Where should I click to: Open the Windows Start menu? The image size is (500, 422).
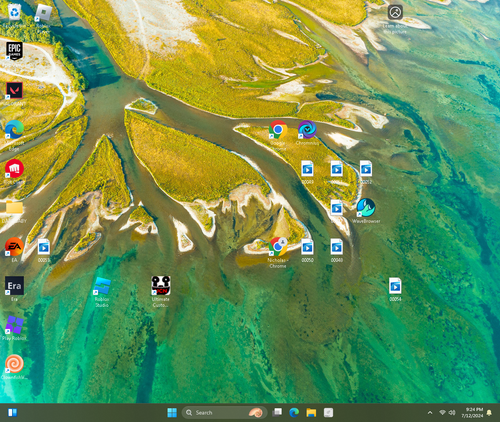(x=172, y=413)
